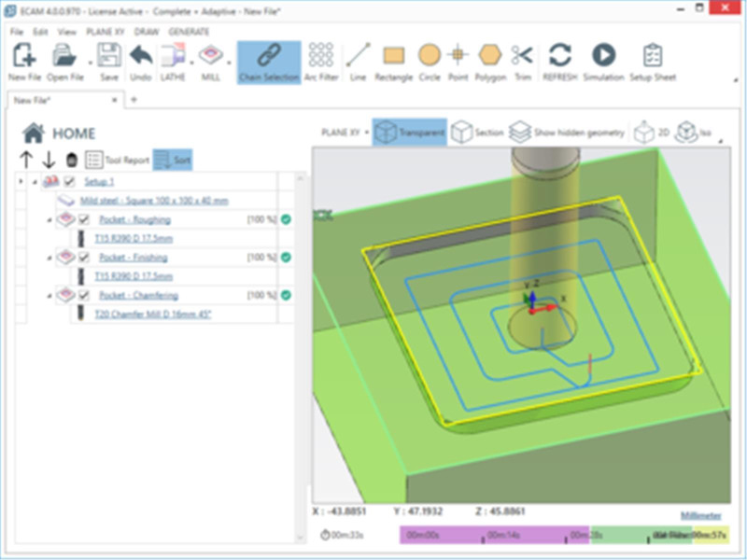Delete the selected operation with the trash icon
The width and height of the screenshot is (747, 560).
[x=72, y=160]
